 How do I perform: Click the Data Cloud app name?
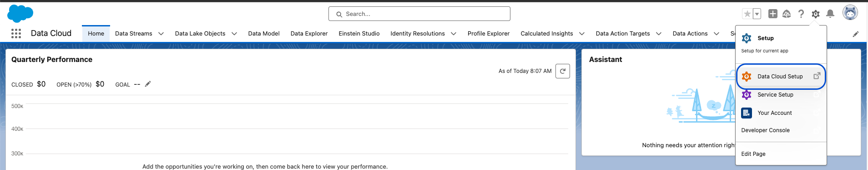point(51,33)
